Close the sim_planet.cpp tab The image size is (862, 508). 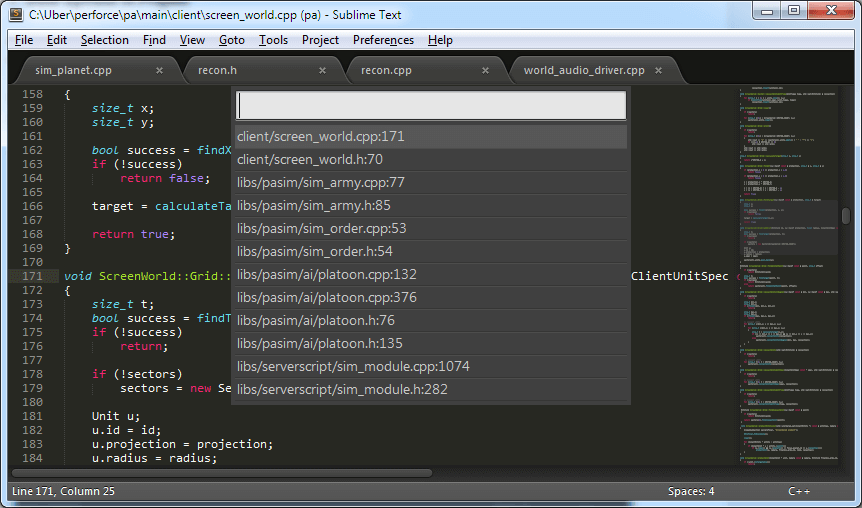tap(159, 71)
